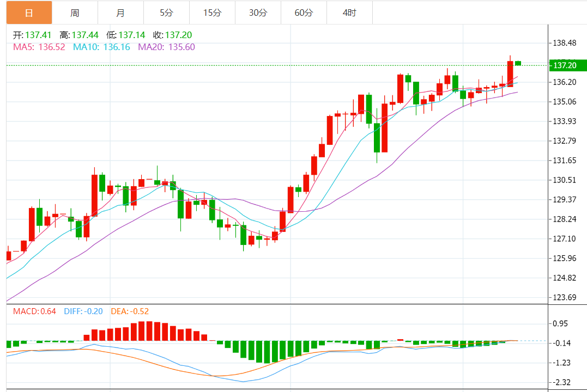The width and height of the screenshot is (587, 392).
Task: Click the MA10: 136.16 indicator label
Action: pyautogui.click(x=101, y=47)
